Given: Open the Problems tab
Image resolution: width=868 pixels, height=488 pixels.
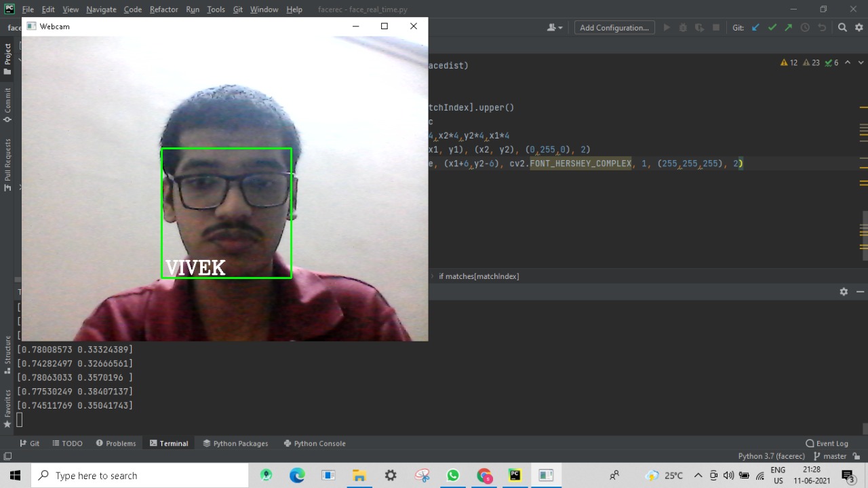Looking at the screenshot, I should coord(116,443).
